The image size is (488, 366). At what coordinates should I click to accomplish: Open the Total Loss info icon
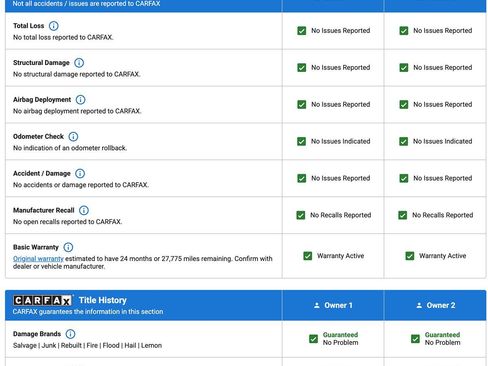(53, 26)
